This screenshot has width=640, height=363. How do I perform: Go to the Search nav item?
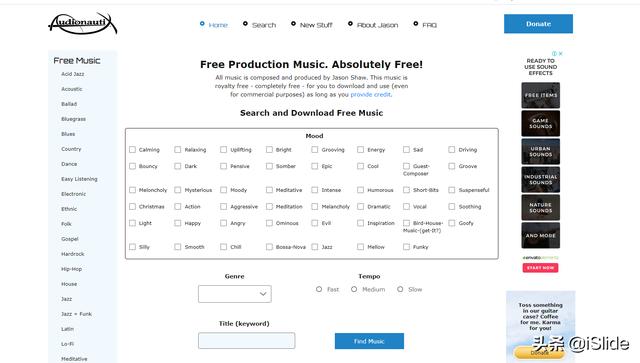264,25
